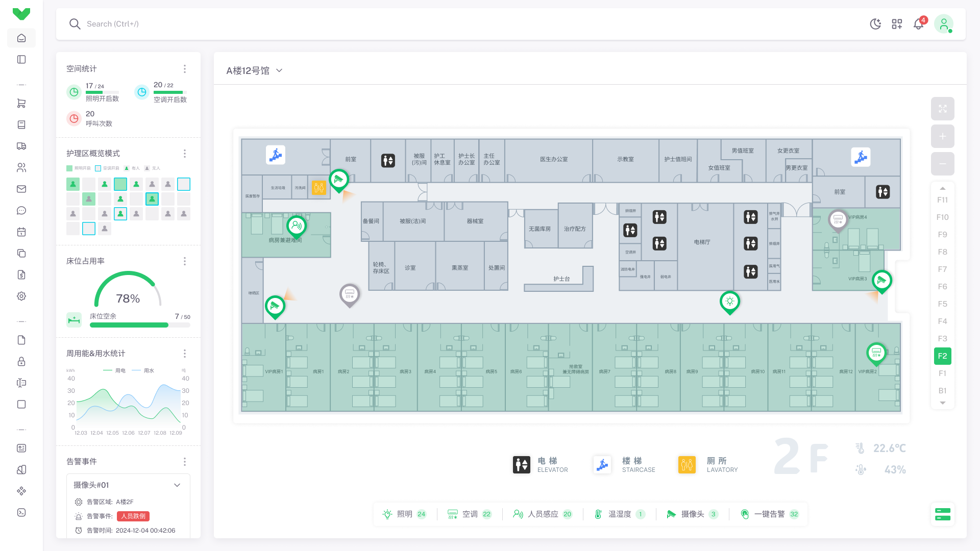This screenshot has width=980, height=551.
Task: Open the notifications bell
Action: click(x=918, y=24)
